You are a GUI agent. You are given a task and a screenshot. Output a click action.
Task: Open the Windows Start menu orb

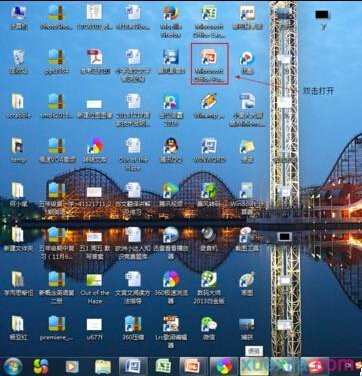(x=13, y=366)
